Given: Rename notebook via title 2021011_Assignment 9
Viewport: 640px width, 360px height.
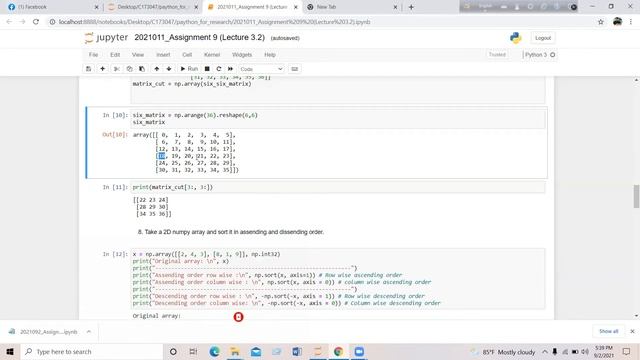Looking at the screenshot, I should click(200, 38).
